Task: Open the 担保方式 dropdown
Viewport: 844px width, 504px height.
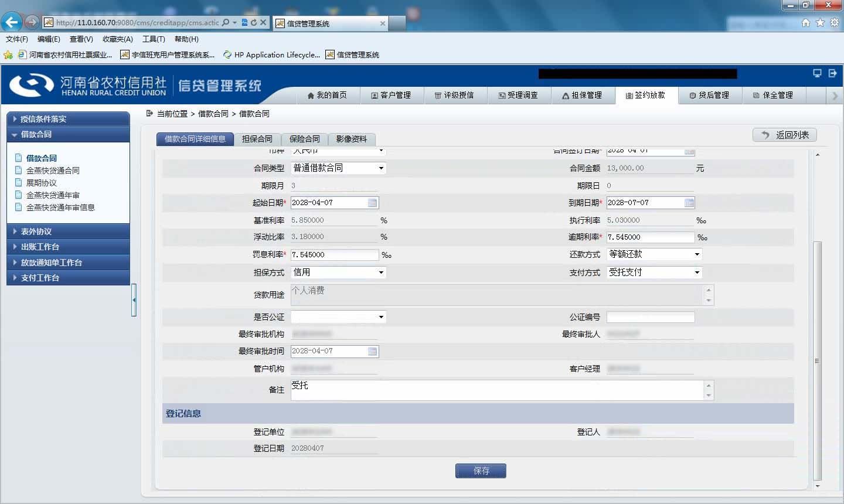Action: pyautogui.click(x=338, y=273)
